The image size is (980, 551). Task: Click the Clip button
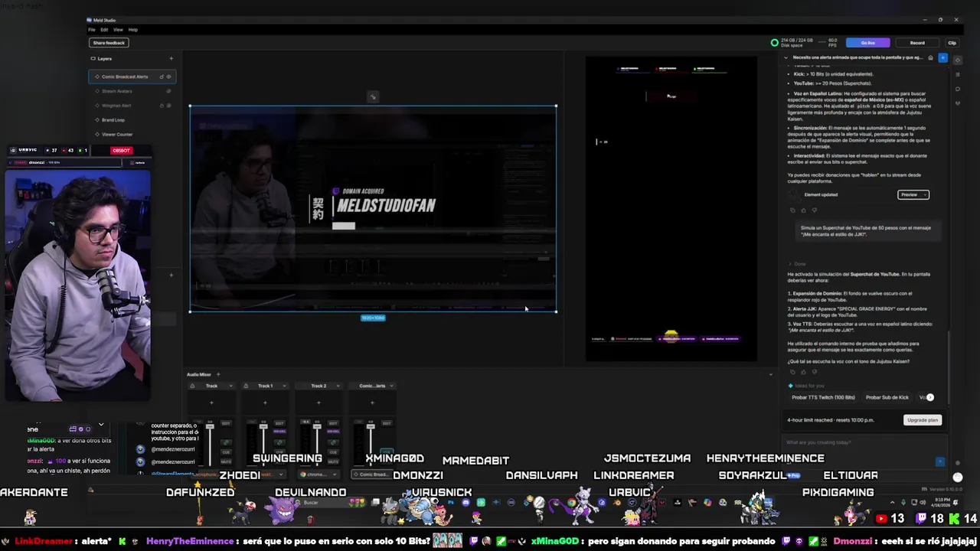click(952, 43)
